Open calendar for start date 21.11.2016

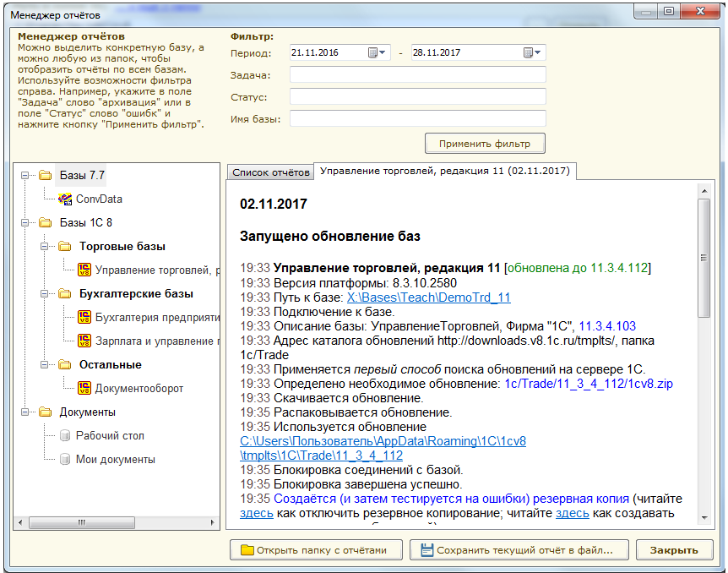coord(377,52)
